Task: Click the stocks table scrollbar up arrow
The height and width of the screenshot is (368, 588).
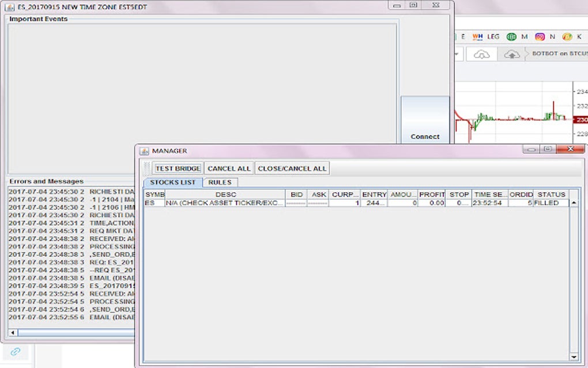Action: click(574, 203)
